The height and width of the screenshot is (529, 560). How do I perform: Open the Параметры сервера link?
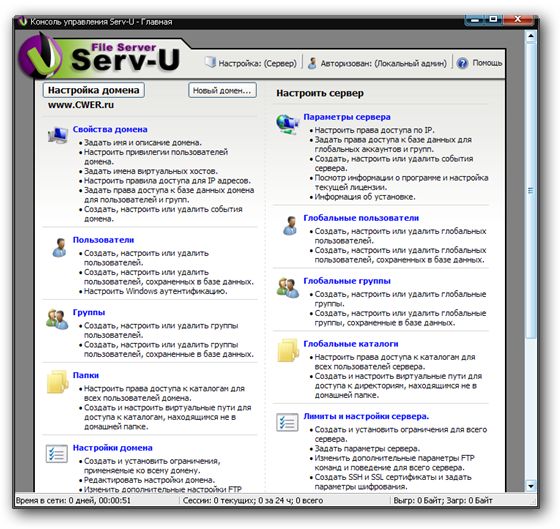tap(347, 117)
